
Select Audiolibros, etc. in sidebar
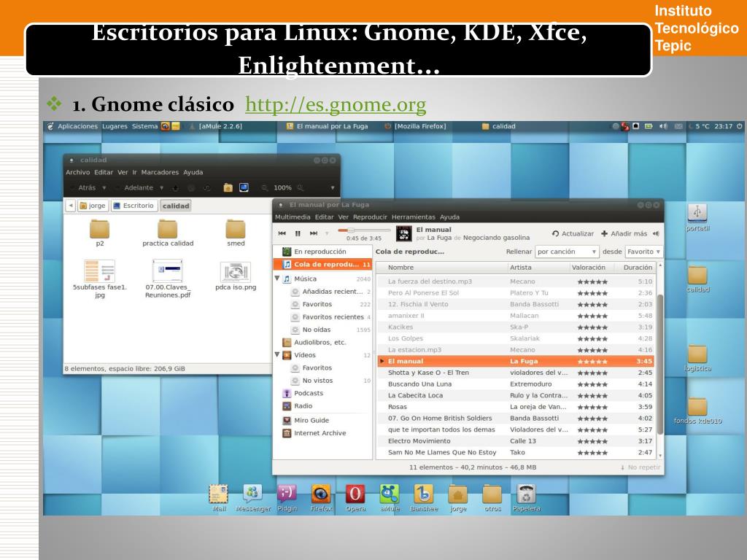click(x=322, y=343)
